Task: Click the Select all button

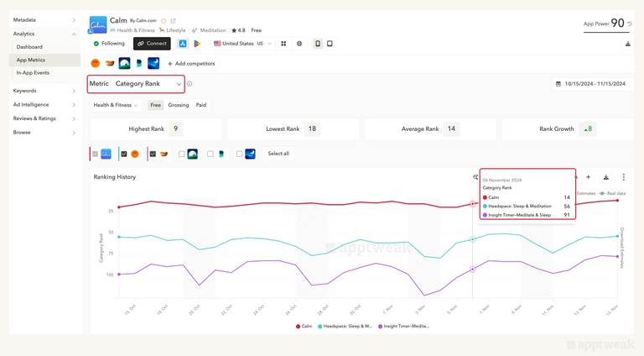Action: [278, 154]
